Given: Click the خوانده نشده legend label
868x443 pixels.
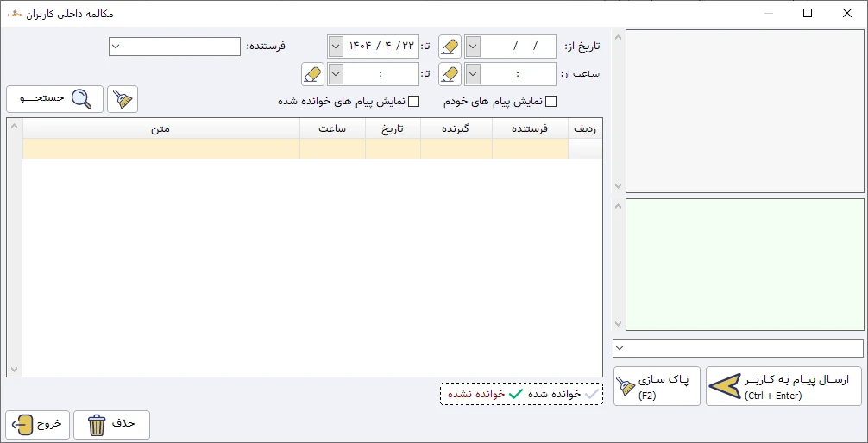Looking at the screenshot, I should (x=476, y=394).
